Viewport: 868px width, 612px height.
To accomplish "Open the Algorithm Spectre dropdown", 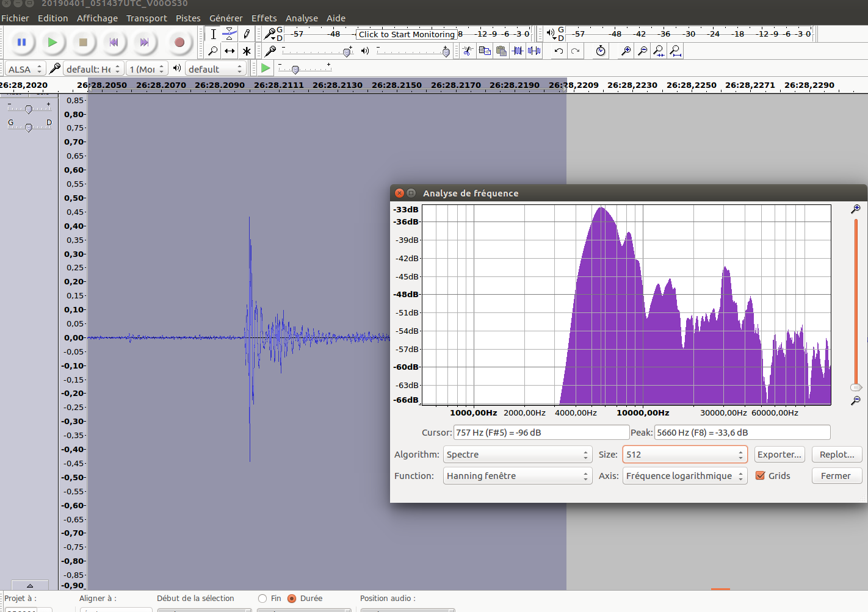I will 517,455.
